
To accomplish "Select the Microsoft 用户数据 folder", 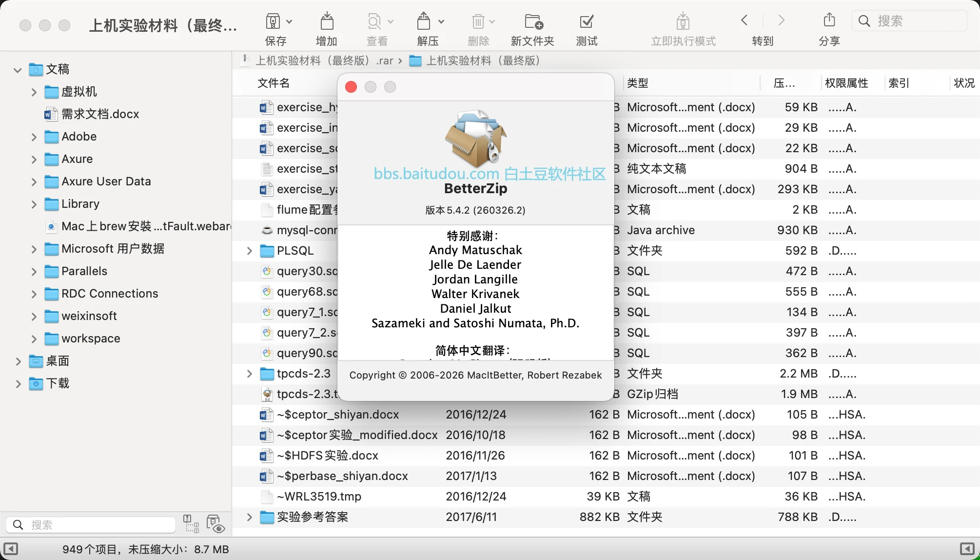I will point(104,249).
